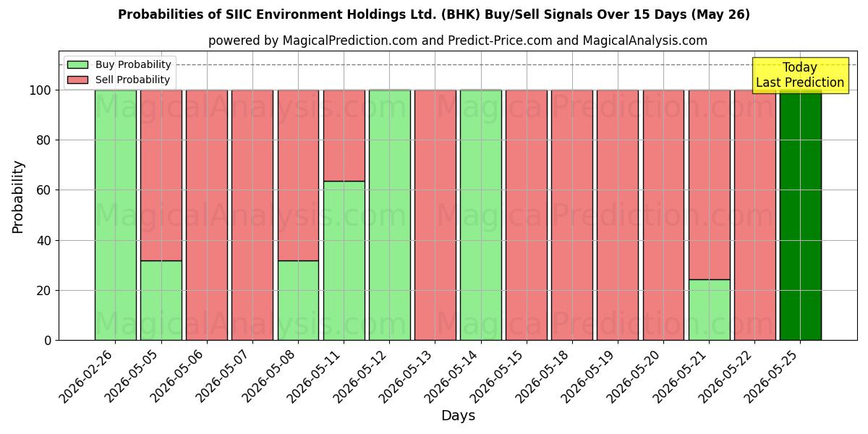Click the y-axis tick label 80
Viewport: 868px width, 434px height.
point(43,140)
